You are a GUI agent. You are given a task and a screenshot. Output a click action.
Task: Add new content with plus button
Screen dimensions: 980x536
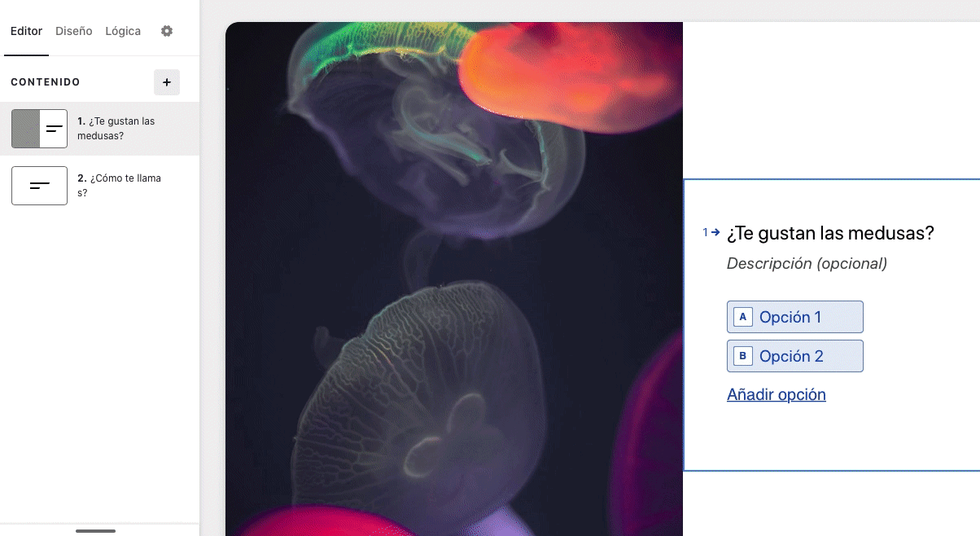coord(167,82)
